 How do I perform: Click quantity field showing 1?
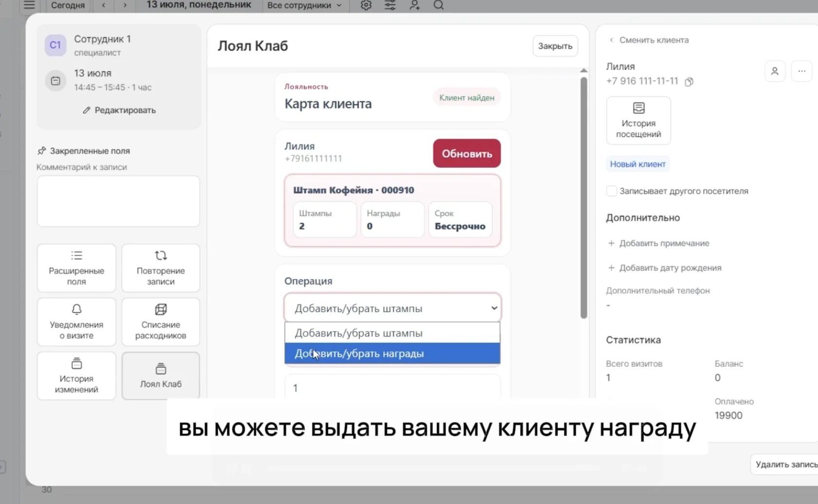point(392,388)
